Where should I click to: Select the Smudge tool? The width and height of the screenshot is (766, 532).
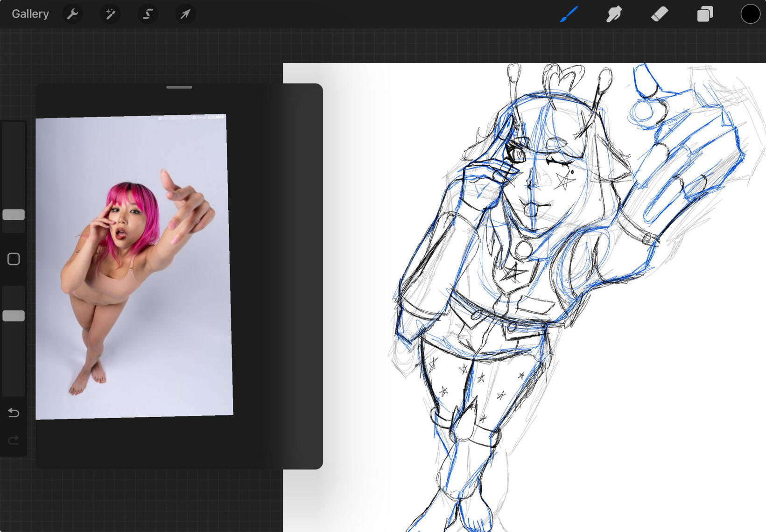614,14
